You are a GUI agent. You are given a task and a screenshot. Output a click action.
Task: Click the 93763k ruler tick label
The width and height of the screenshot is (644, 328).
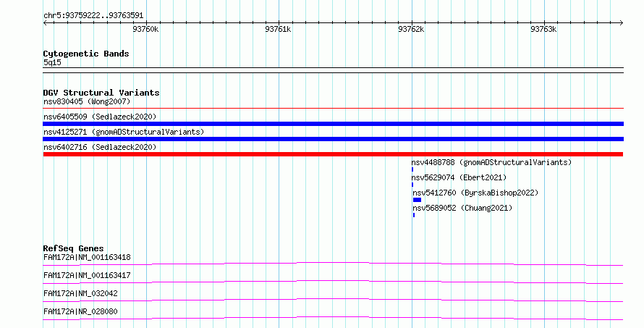tap(543, 29)
